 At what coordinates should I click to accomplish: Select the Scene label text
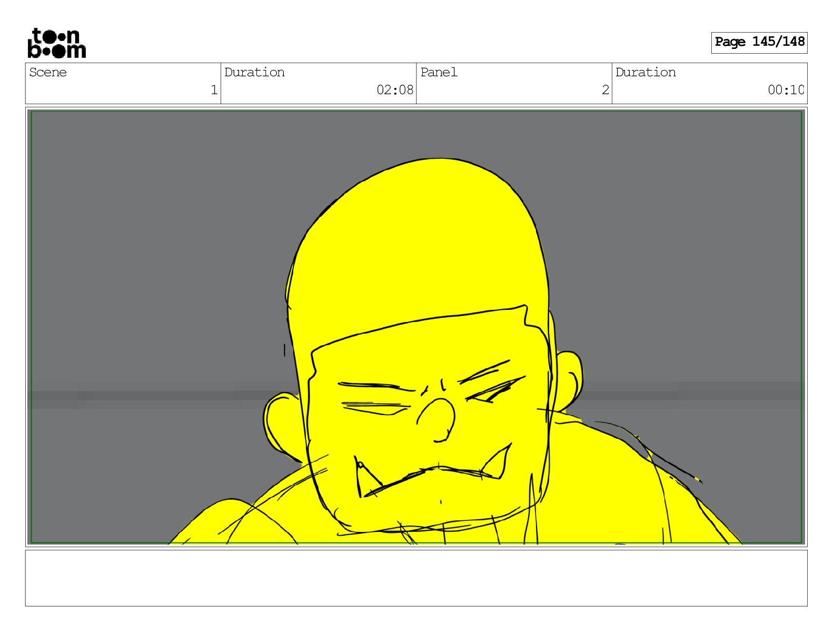pos(48,73)
